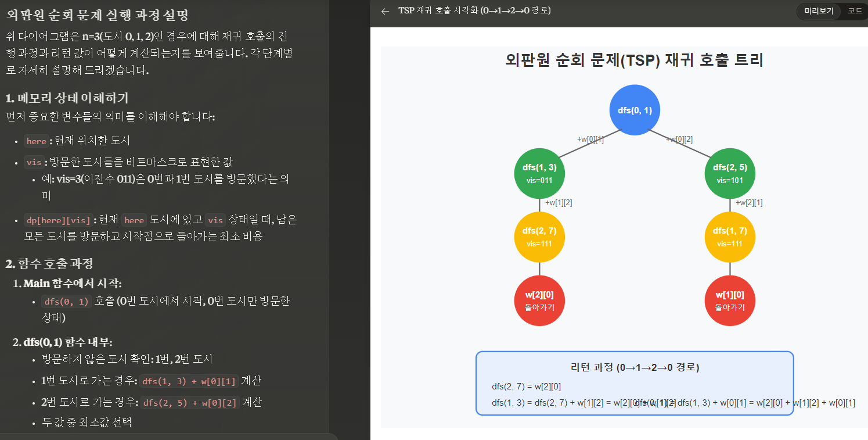Click the +w[0][1] edge label

[x=590, y=139]
